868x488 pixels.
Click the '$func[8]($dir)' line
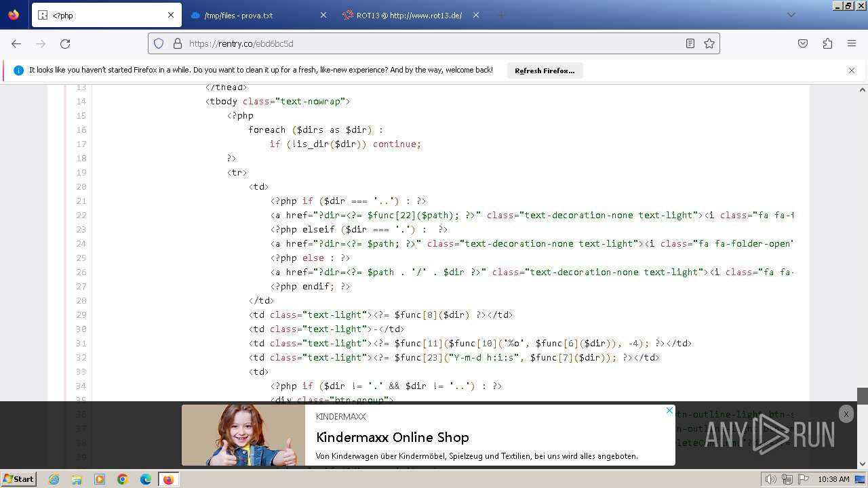[x=380, y=314]
